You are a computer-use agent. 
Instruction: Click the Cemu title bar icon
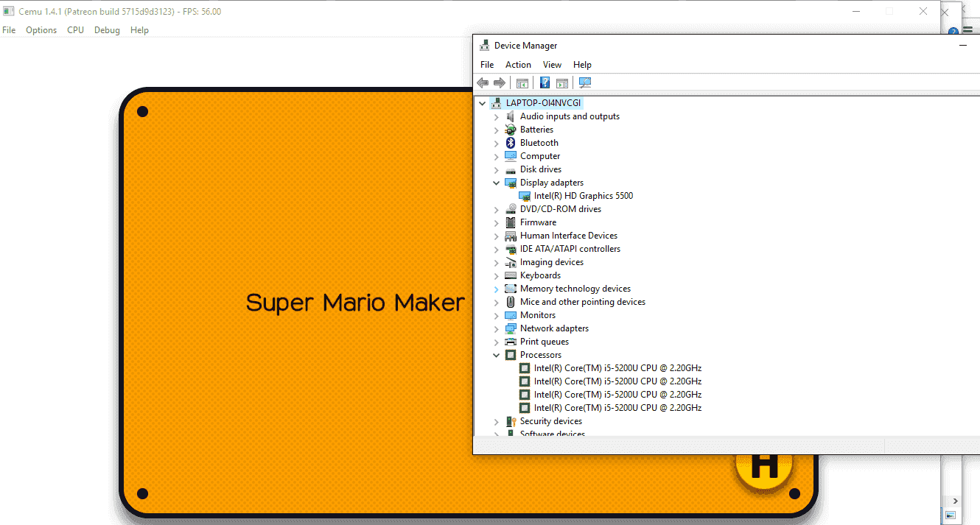9,11
